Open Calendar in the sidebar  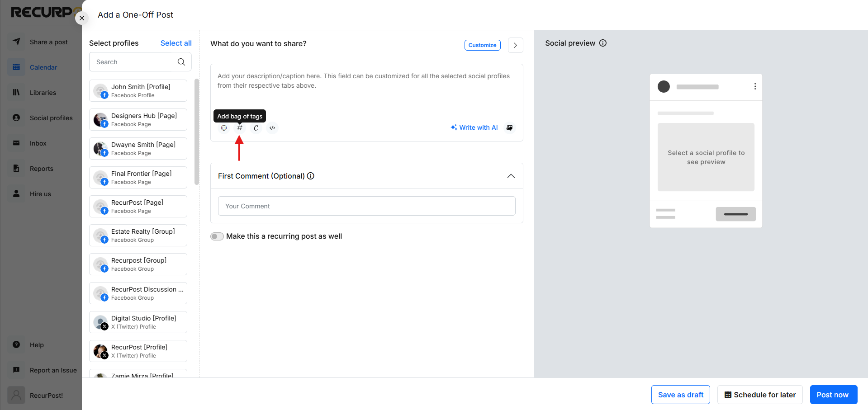pos(43,67)
